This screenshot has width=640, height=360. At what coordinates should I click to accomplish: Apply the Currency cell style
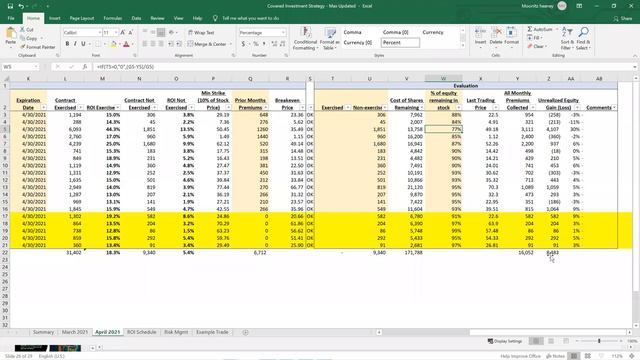pyautogui.click(x=433, y=32)
